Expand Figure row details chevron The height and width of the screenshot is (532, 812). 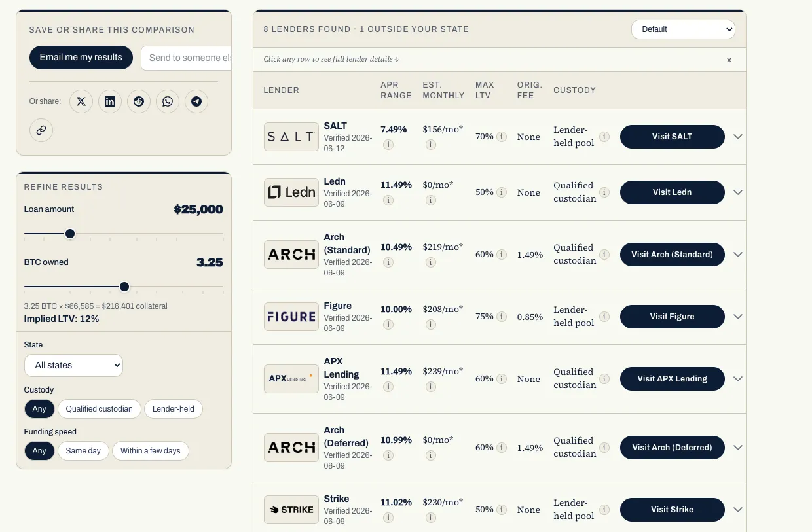point(738,317)
